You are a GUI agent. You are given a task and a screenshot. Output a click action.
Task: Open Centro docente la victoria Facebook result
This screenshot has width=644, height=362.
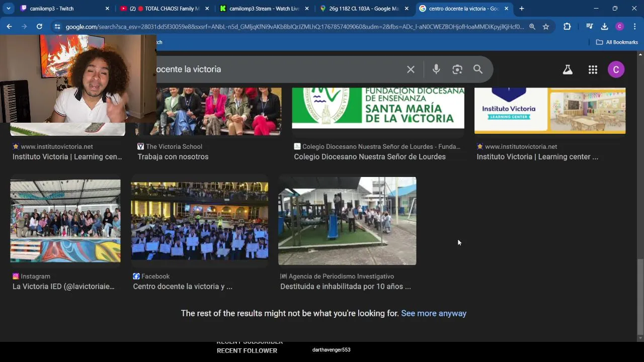183,287
